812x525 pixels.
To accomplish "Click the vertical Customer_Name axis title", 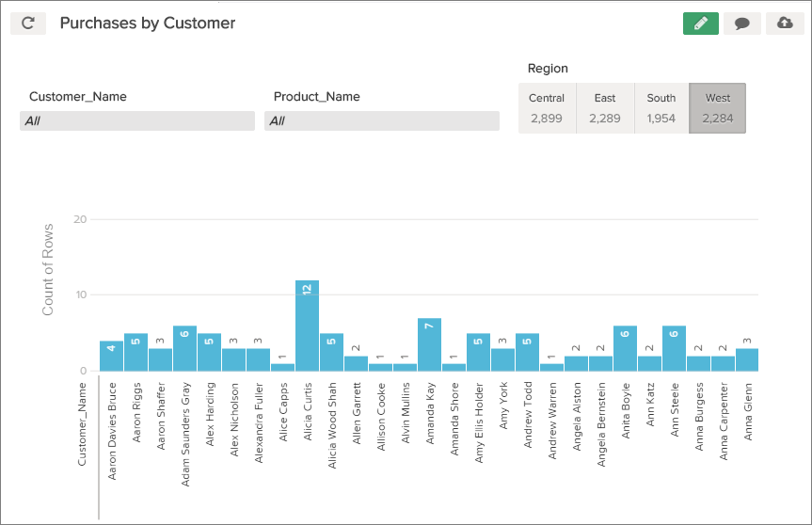I will pos(82,424).
